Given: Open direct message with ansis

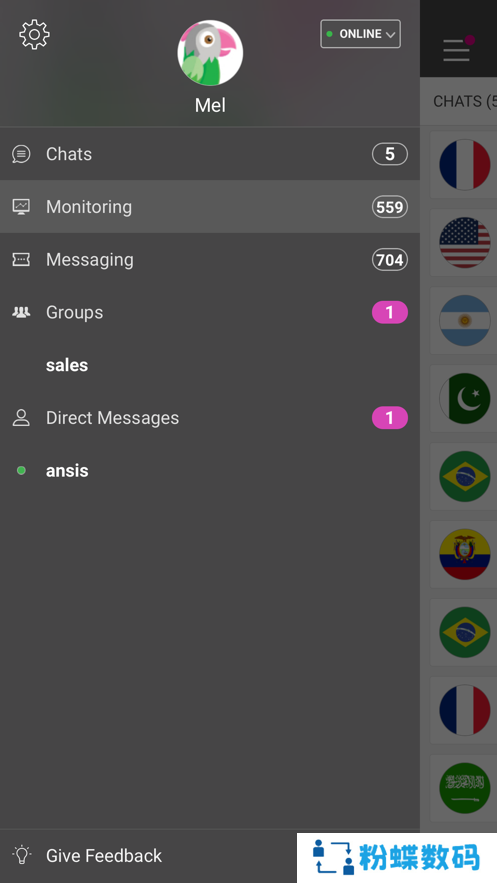Looking at the screenshot, I should pos(67,470).
